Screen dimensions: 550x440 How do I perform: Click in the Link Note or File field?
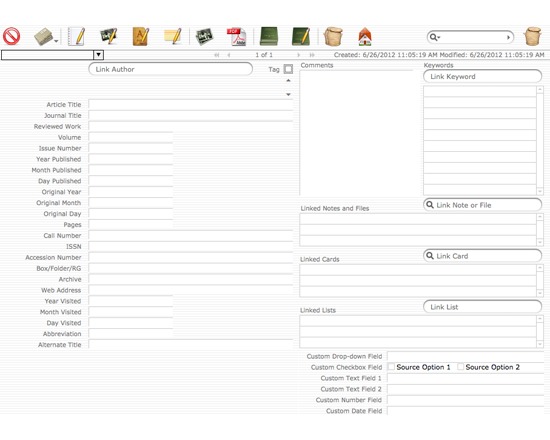[483, 205]
